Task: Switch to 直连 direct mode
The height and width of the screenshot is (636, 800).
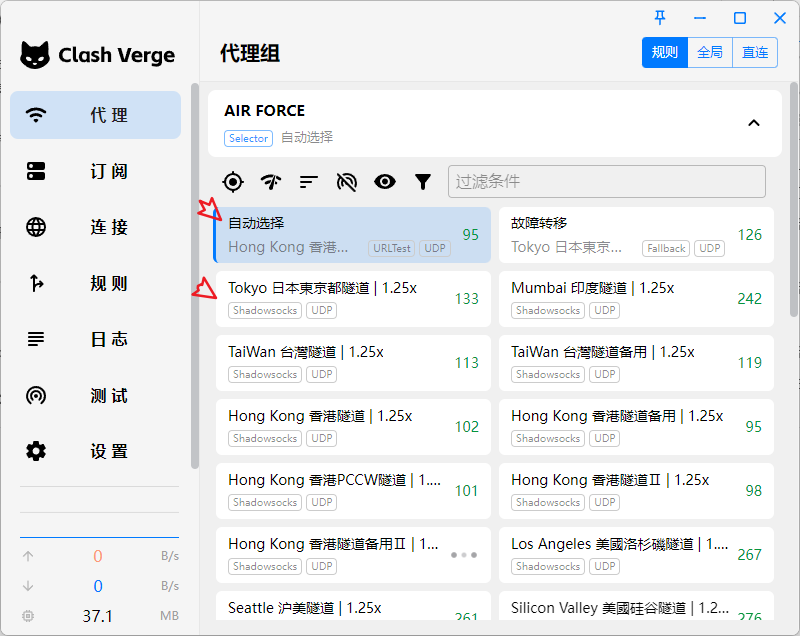Action: (755, 53)
